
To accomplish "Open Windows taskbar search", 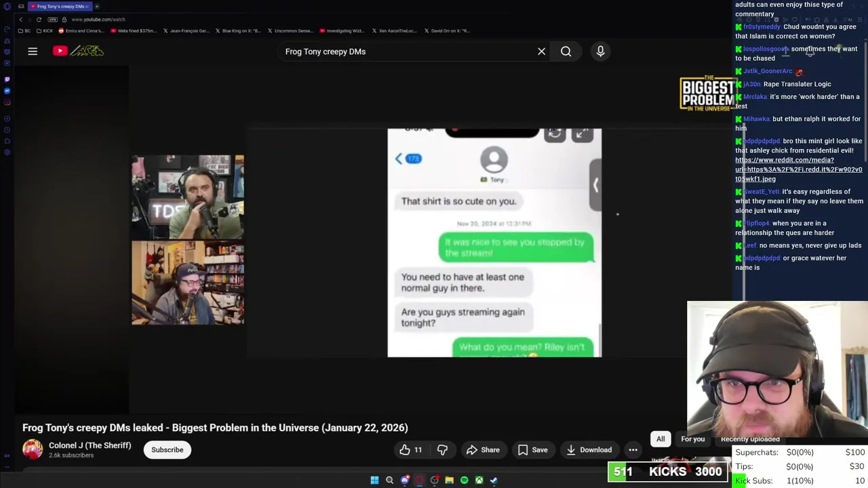I will click(x=389, y=480).
